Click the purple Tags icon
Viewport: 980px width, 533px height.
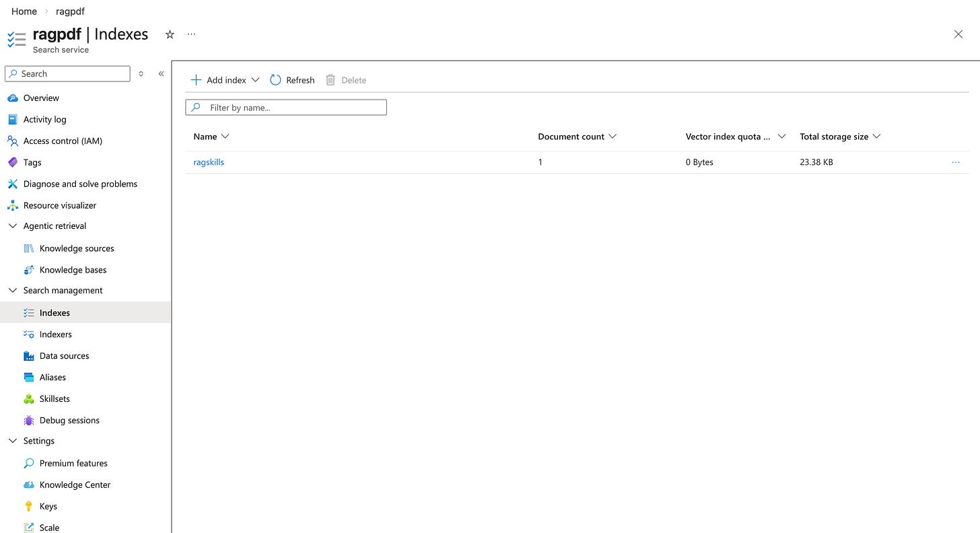tap(12, 162)
